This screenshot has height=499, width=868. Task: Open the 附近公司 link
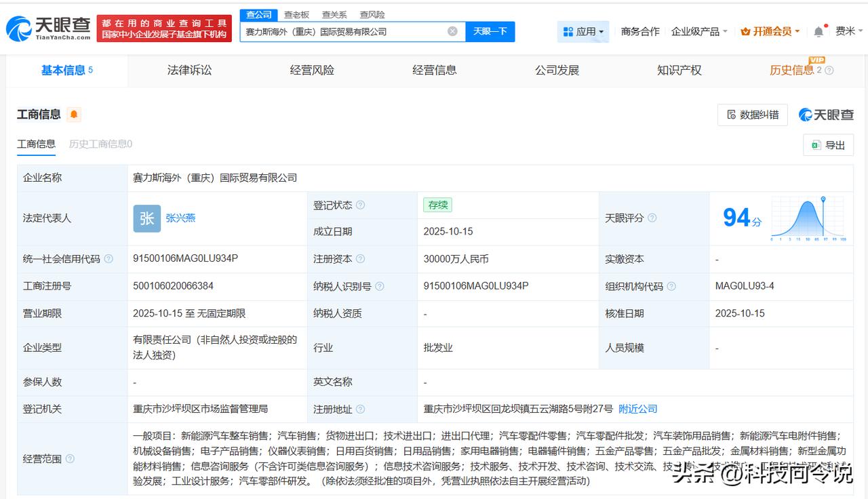click(x=638, y=409)
